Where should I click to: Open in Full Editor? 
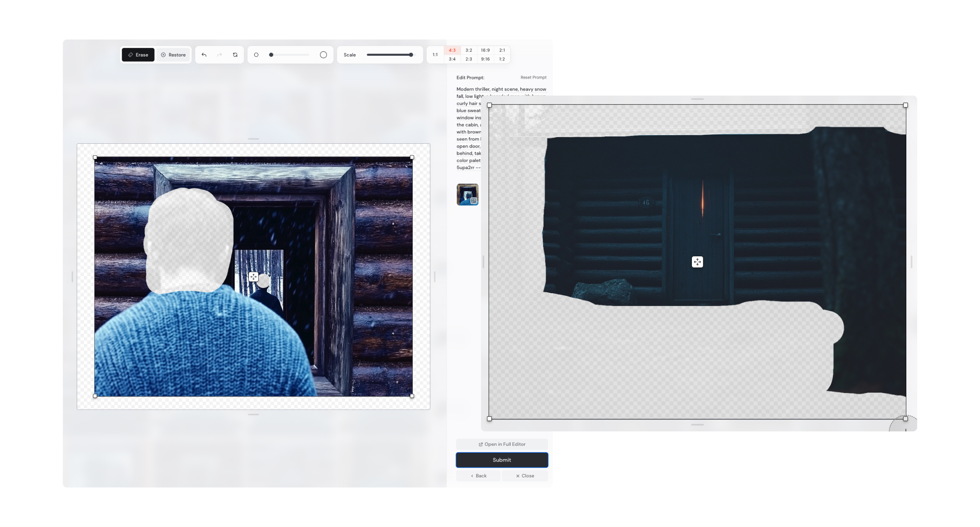click(x=501, y=444)
